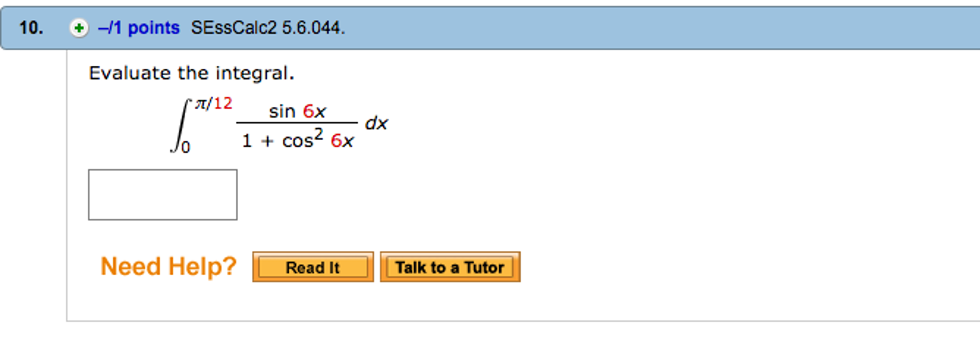This screenshot has height=341, width=980.
Task: Request tutor assistance via Talk to a Tutor
Action: [x=449, y=267]
